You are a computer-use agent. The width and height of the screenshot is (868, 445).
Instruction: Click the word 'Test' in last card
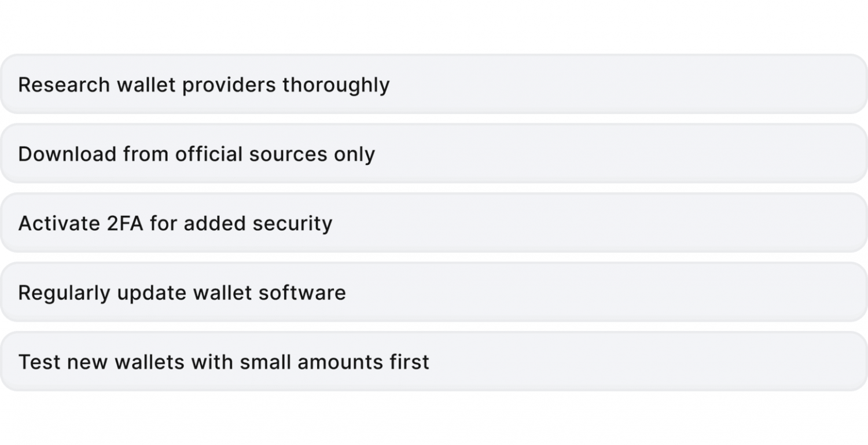point(40,362)
